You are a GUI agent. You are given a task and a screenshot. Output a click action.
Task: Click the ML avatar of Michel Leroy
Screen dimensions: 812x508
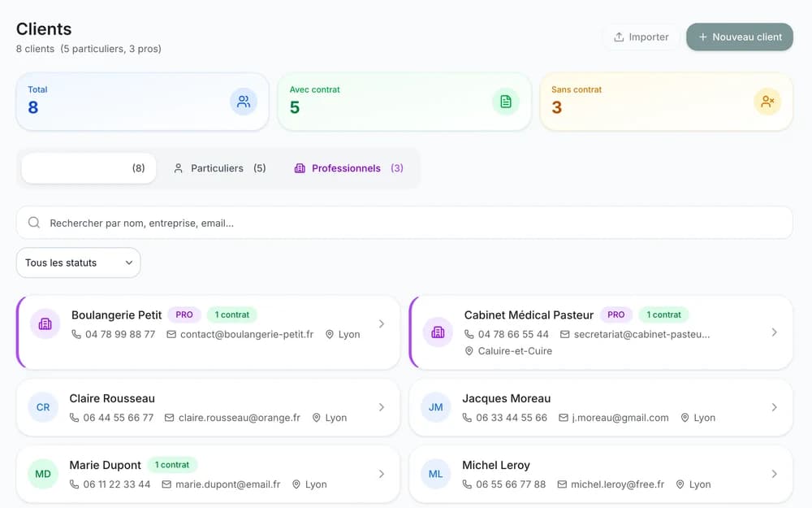point(435,474)
